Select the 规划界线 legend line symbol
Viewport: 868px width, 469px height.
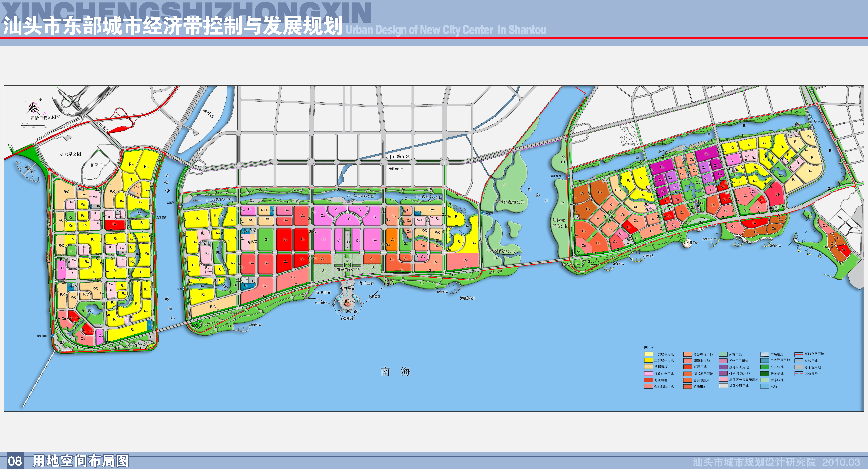(799, 374)
